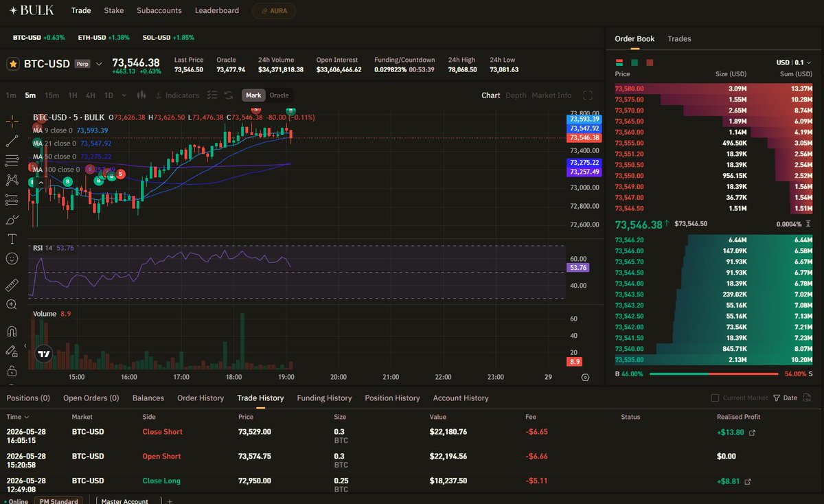Select the trend line drawing tool

coord(12,141)
